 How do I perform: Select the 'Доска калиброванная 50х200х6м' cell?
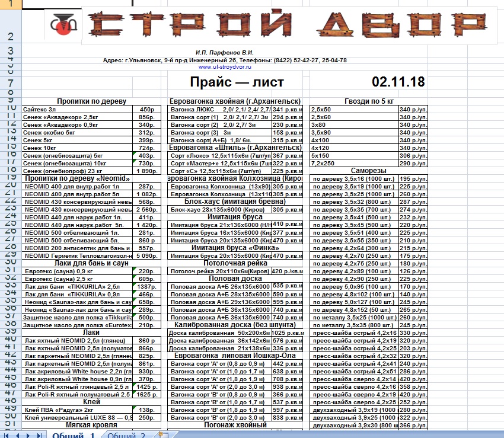coord(220,333)
